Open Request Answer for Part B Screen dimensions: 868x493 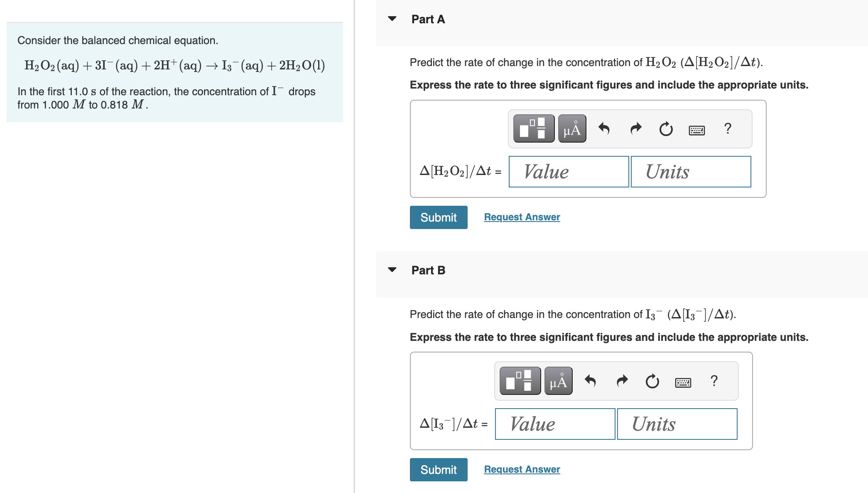522,469
